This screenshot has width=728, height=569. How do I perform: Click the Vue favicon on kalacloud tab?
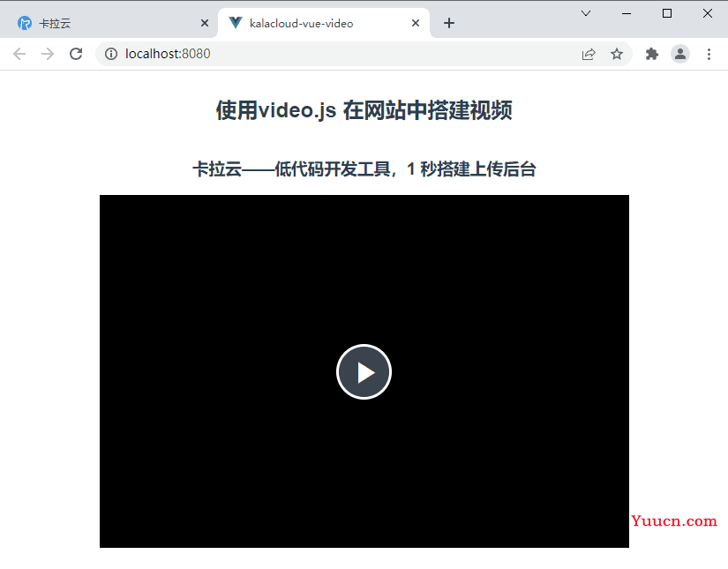[236, 23]
